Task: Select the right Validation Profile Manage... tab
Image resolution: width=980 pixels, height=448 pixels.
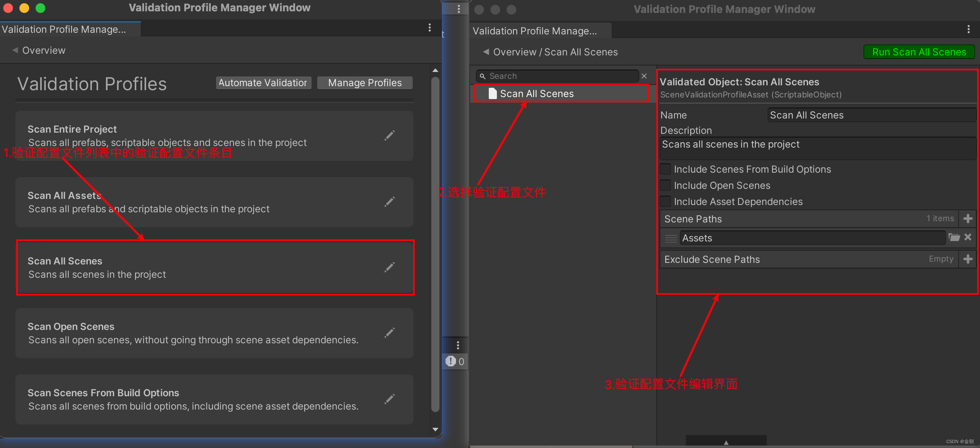Action: [541, 31]
